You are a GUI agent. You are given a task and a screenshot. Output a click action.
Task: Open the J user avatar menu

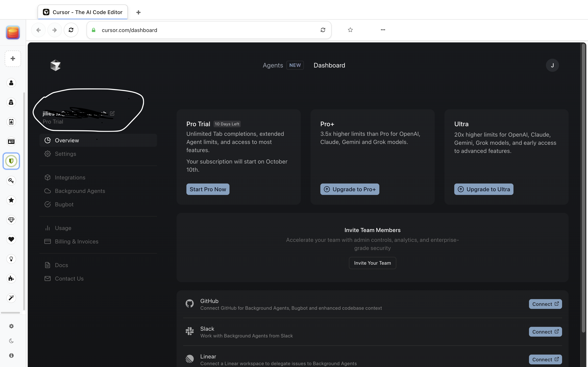click(x=552, y=65)
